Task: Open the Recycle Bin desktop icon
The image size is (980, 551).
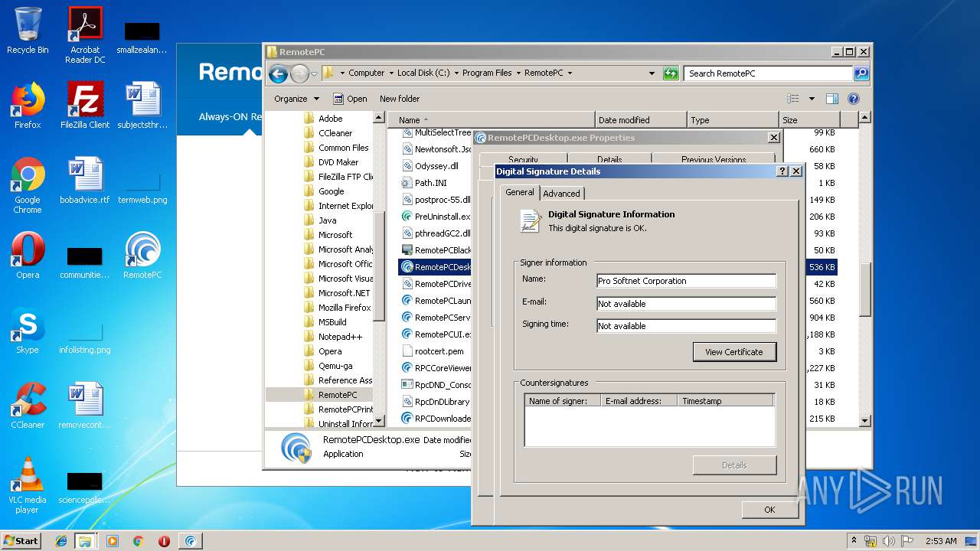Action: (28, 31)
